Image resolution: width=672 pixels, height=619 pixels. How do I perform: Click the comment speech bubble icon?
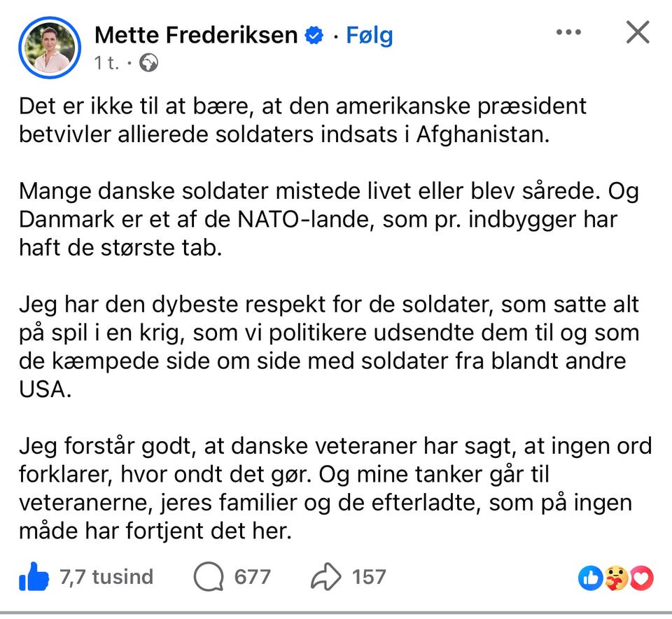tap(208, 577)
